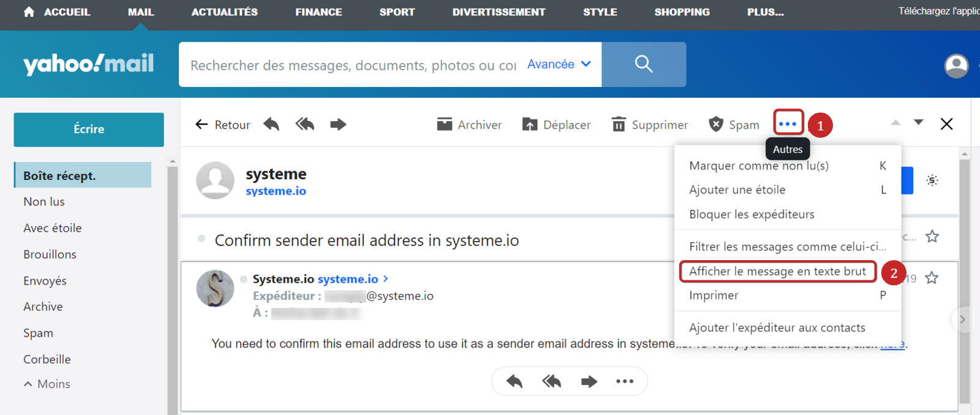Select Ajouter l'expéditeur aux contacts

[x=788, y=327]
